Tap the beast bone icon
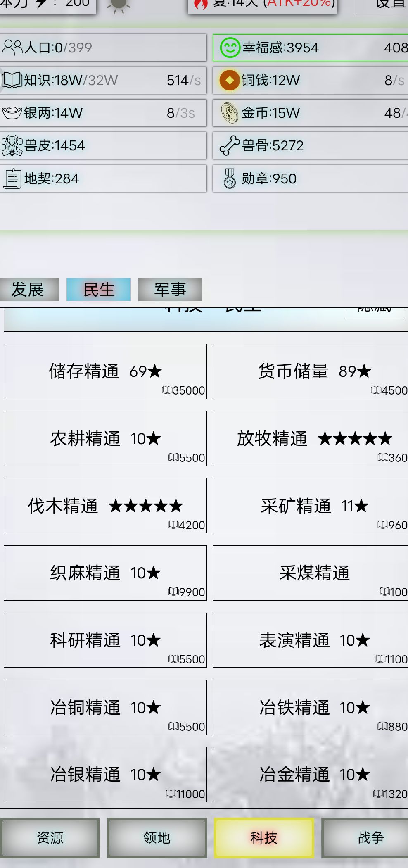408x868 pixels. [230, 146]
